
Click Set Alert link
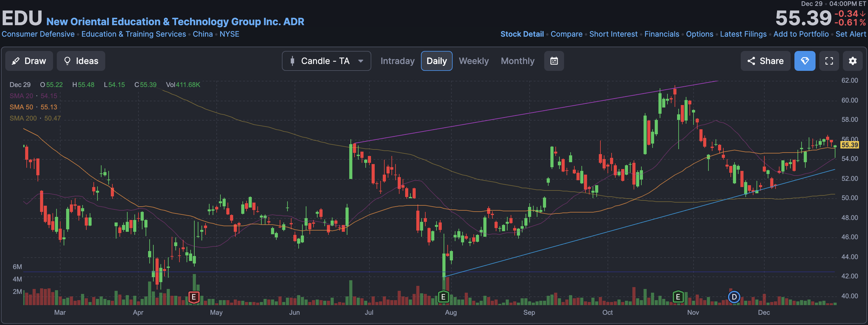click(x=851, y=34)
